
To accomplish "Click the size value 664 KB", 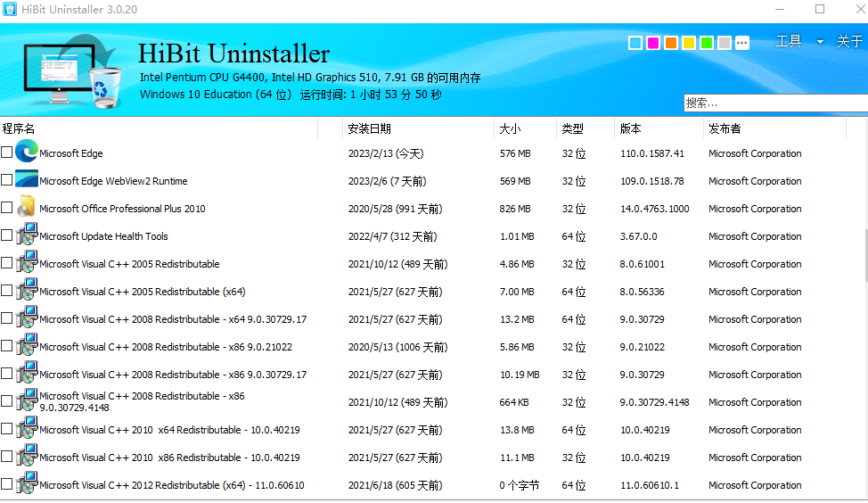I will pyautogui.click(x=514, y=403).
